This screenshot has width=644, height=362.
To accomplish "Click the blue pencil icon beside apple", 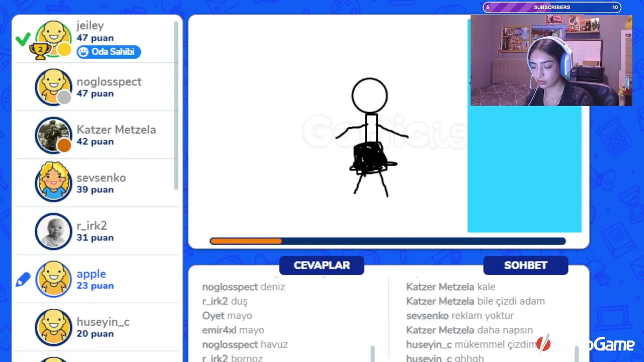I will click(x=23, y=280).
